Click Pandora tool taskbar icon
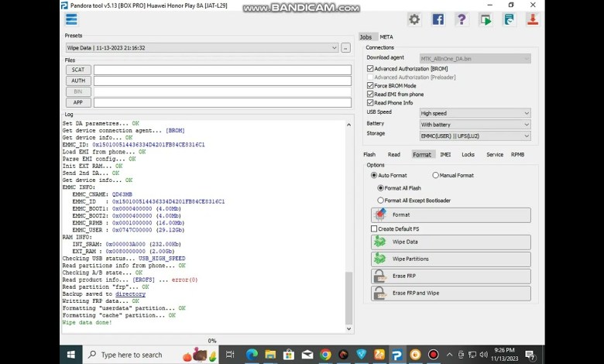This screenshot has width=604, height=364. pyautogui.click(x=397, y=355)
